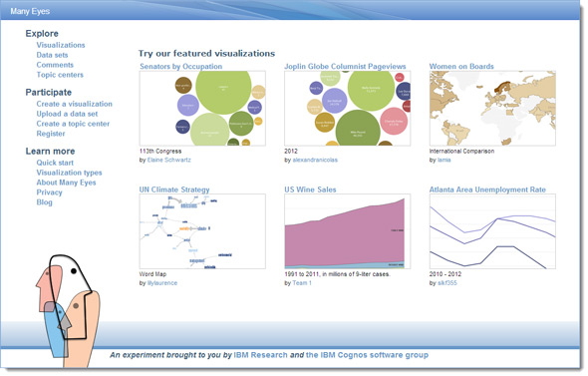Open the IBM Cognos software group link
Screen dimensions: 588x376
[367, 355]
